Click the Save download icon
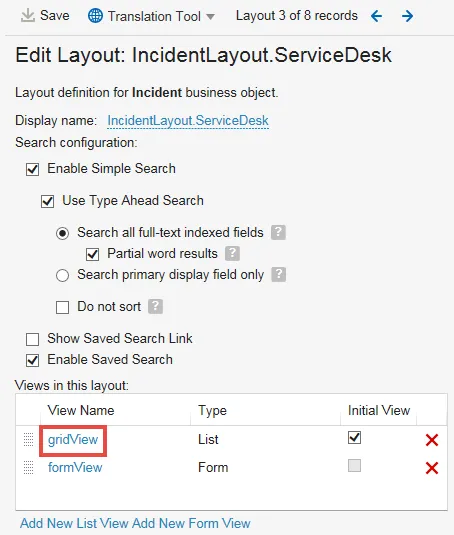The image size is (454, 535). pyautogui.click(x=28, y=16)
